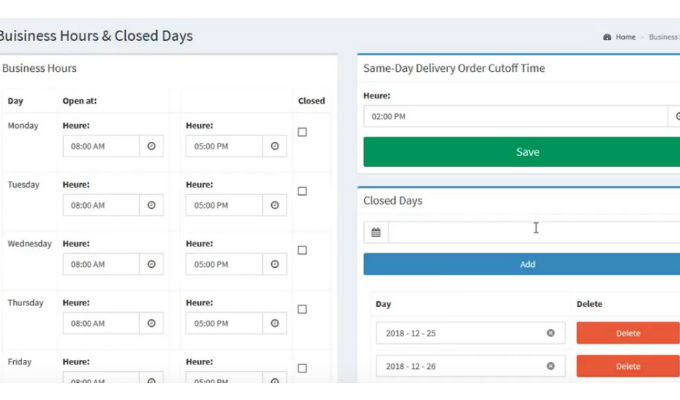Open Monday closing time clock picker
The width and height of the screenshot is (680, 400).
(275, 146)
